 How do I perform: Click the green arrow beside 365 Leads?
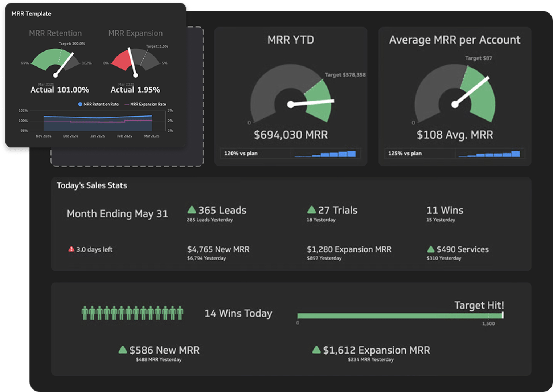(192, 210)
